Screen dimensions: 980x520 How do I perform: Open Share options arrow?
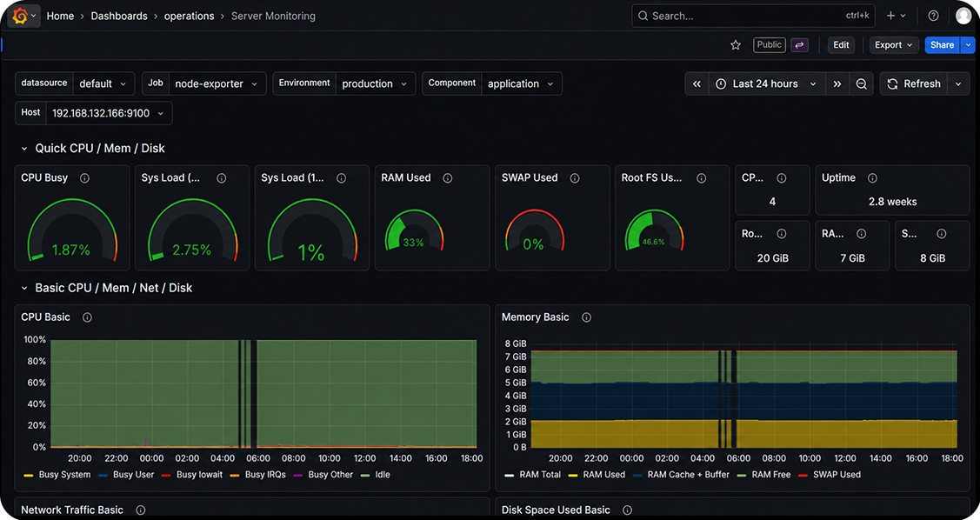click(x=968, y=45)
